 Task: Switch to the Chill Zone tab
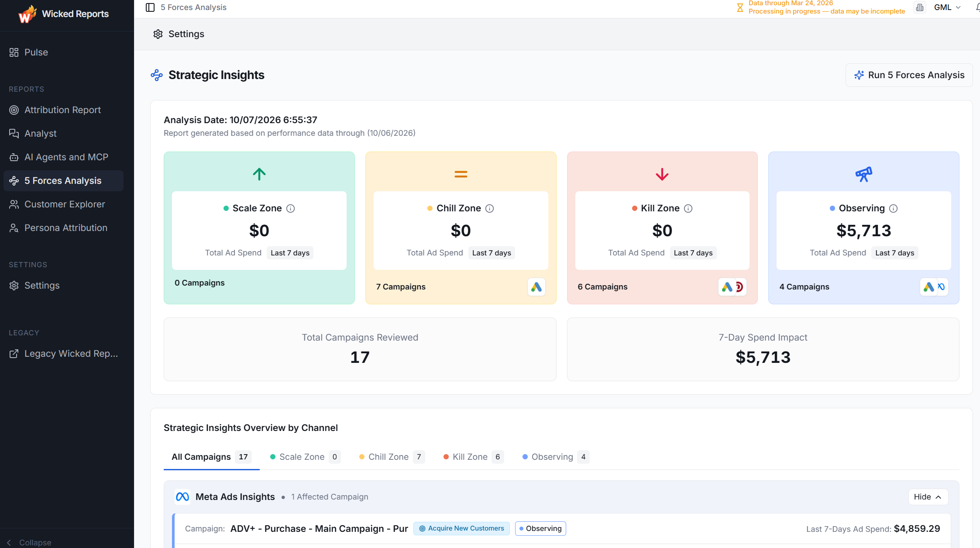point(392,457)
